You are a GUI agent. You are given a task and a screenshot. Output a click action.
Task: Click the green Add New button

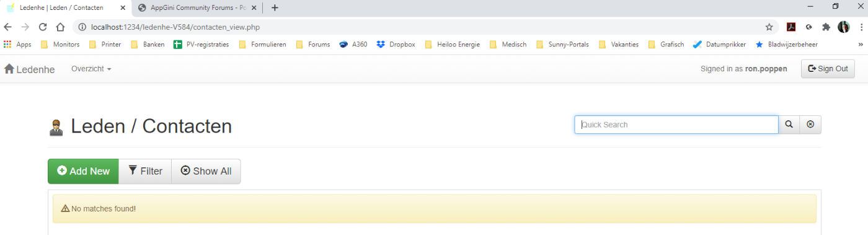tap(83, 171)
